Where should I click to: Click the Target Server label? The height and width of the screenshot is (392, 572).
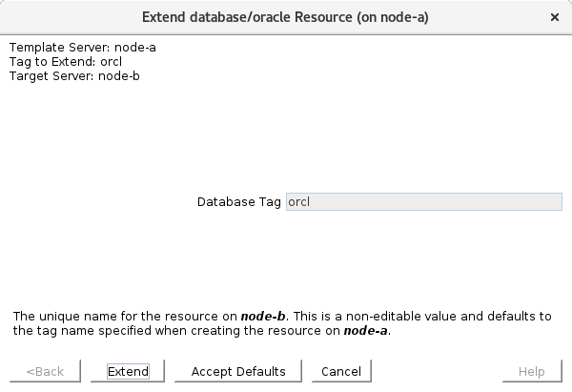(x=51, y=75)
